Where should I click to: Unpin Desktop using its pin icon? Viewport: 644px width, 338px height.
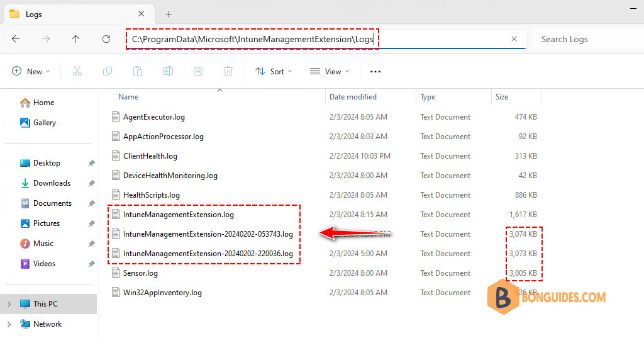point(91,163)
